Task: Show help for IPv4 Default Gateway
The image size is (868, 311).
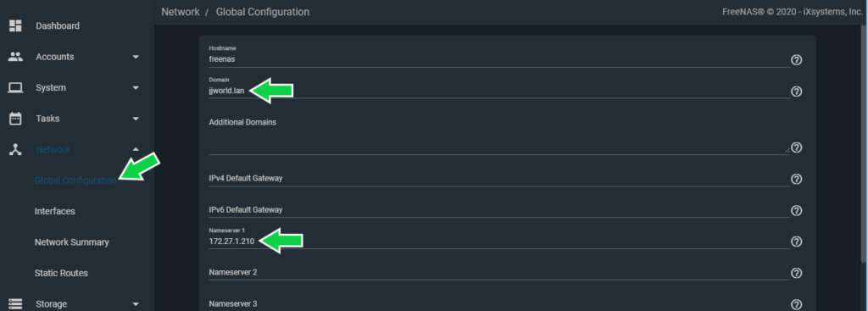Action: pos(797,179)
